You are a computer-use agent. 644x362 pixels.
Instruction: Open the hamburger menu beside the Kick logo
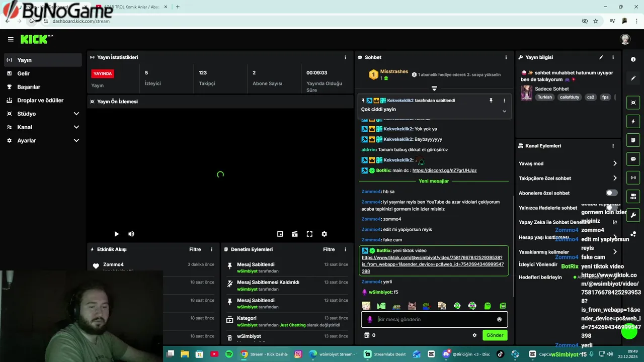tap(11, 39)
